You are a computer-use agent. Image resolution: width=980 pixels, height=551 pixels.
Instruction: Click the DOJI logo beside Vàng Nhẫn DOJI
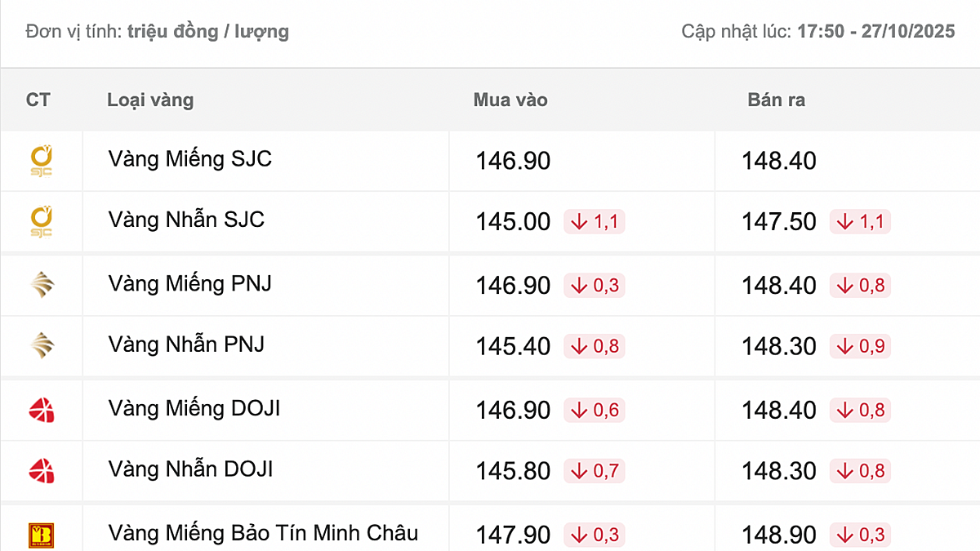[42, 470]
